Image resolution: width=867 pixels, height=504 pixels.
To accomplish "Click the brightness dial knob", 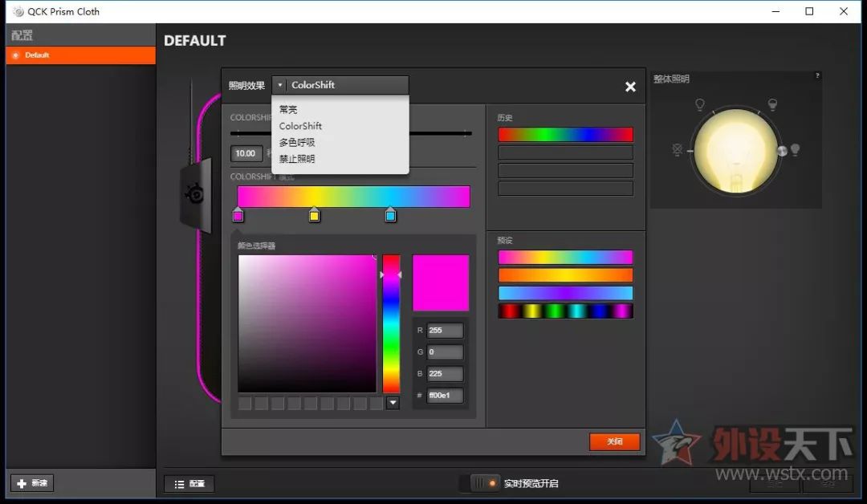I will (782, 151).
